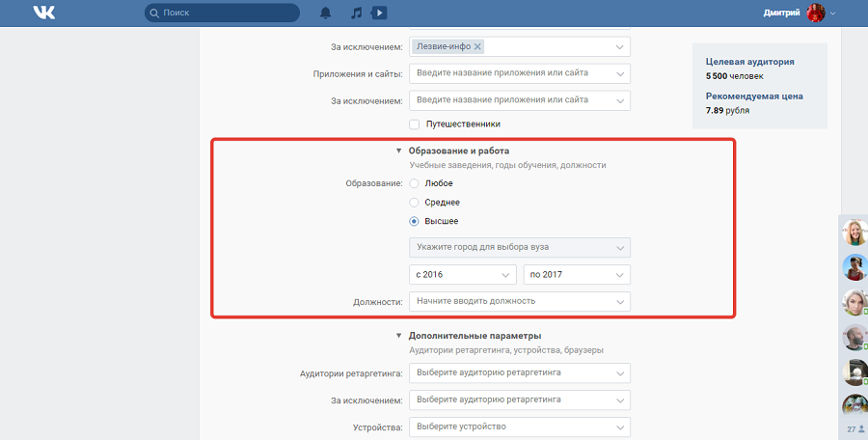Click the VK logo icon
The height and width of the screenshot is (440, 868).
[43, 13]
